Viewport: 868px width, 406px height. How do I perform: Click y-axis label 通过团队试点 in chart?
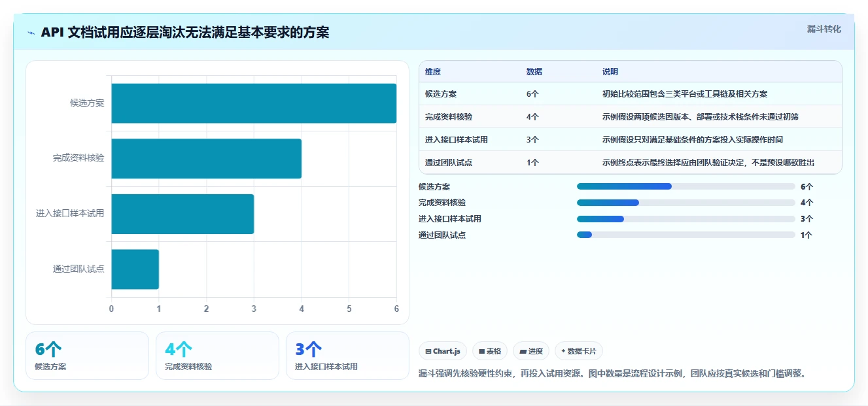pyautogui.click(x=78, y=269)
